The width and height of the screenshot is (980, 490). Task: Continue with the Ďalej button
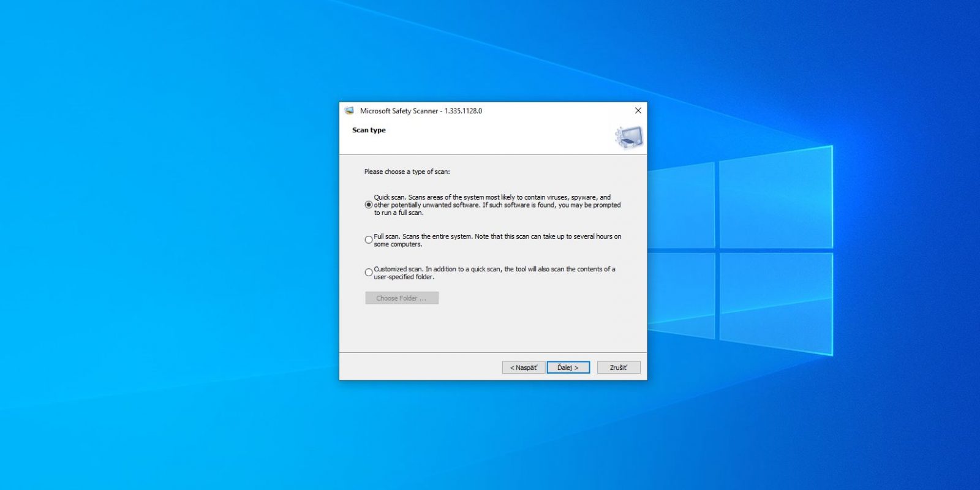point(568,367)
